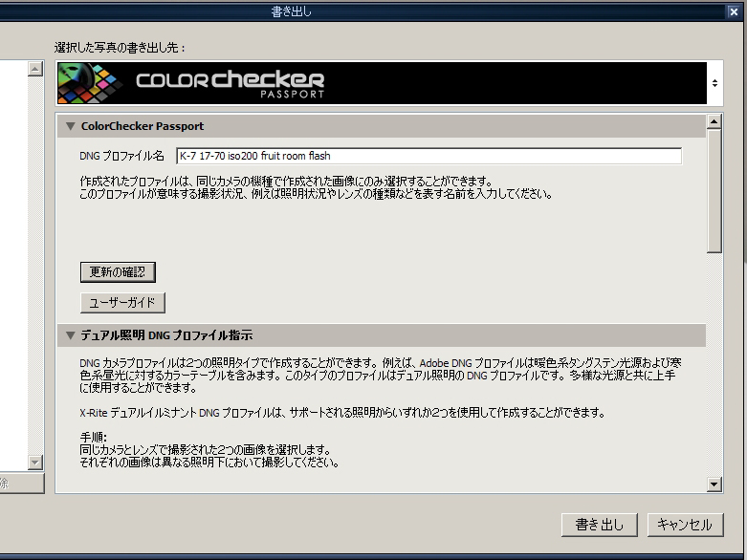Click the キャンセル cancel button
The height and width of the screenshot is (560, 747).
pyautogui.click(x=685, y=525)
